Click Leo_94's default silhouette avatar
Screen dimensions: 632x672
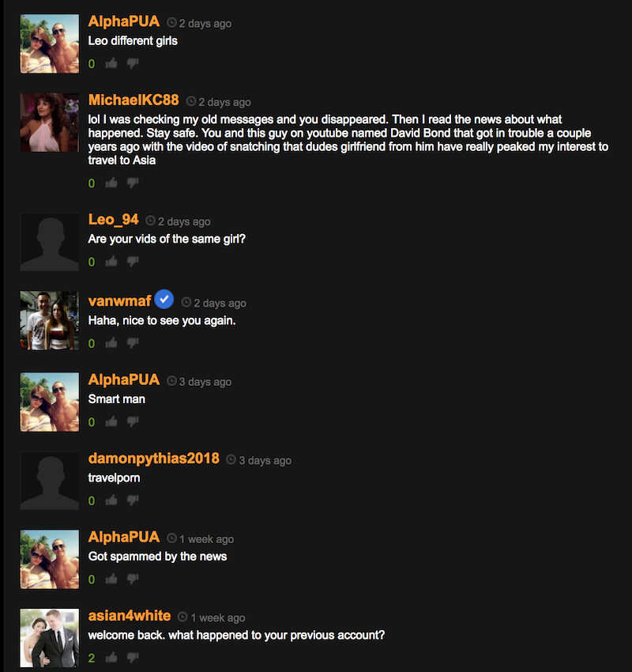[50, 242]
